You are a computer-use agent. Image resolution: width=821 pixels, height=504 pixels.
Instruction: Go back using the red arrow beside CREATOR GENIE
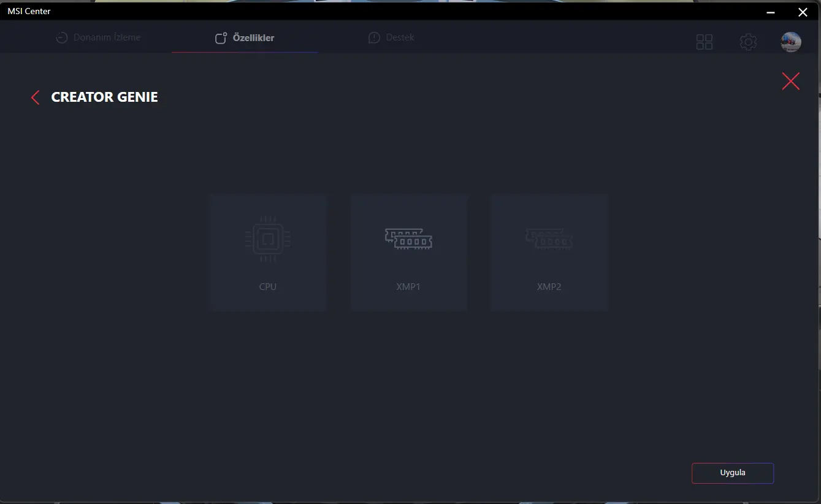(35, 97)
